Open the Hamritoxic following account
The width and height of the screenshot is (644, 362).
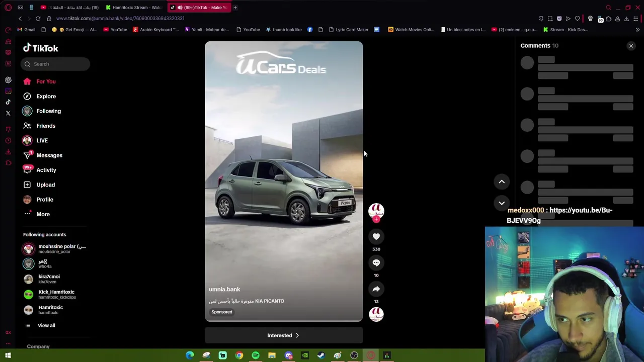click(x=43, y=310)
